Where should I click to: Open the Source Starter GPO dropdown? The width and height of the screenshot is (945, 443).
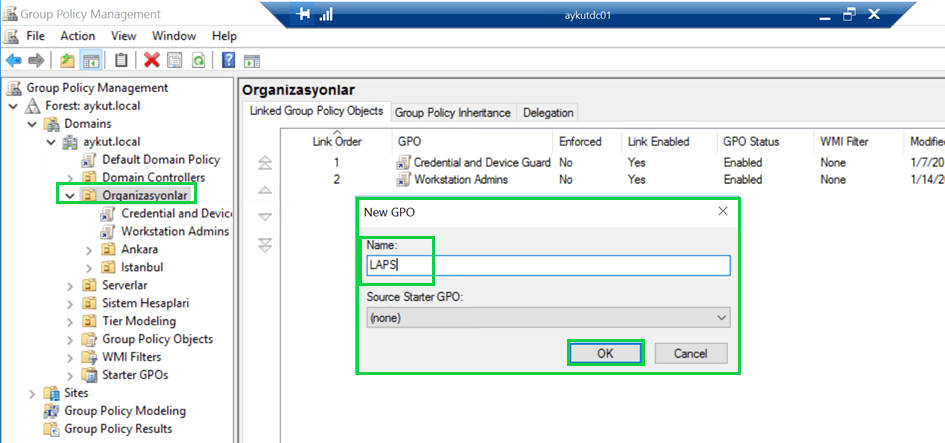point(547,317)
